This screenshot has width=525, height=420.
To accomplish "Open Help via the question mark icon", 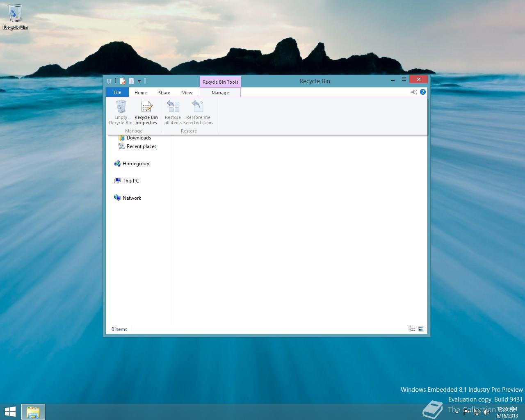I will coord(423,92).
